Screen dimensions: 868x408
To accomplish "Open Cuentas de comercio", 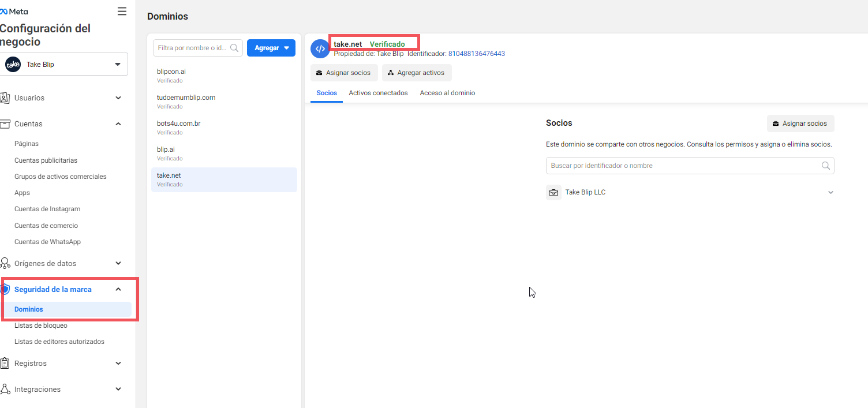I will tap(46, 226).
